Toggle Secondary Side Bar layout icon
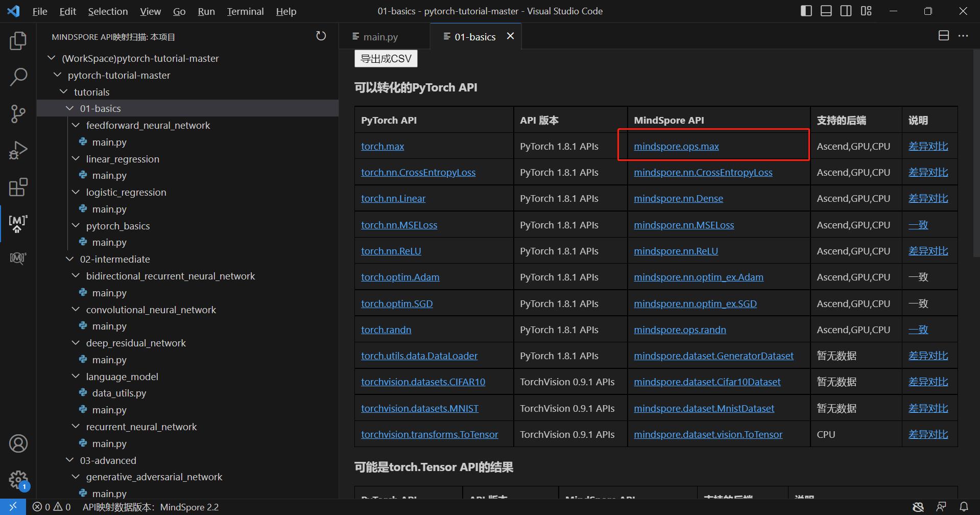Image resolution: width=980 pixels, height=515 pixels. 846,11
